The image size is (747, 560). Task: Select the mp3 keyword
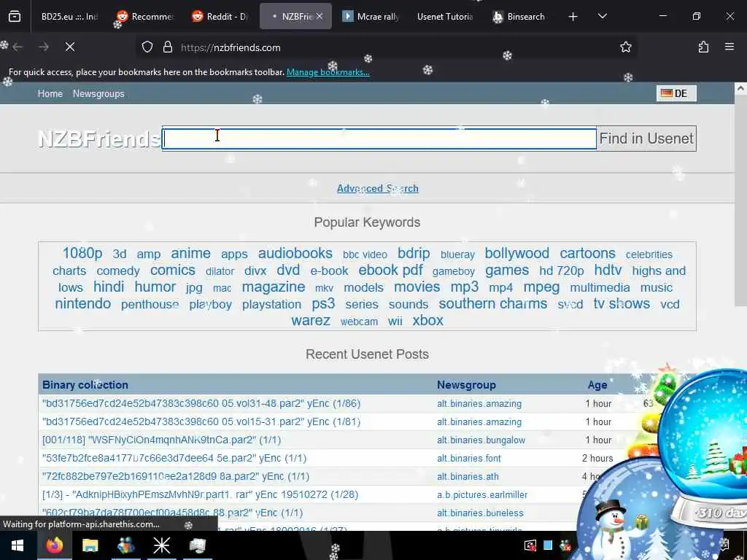click(x=465, y=287)
